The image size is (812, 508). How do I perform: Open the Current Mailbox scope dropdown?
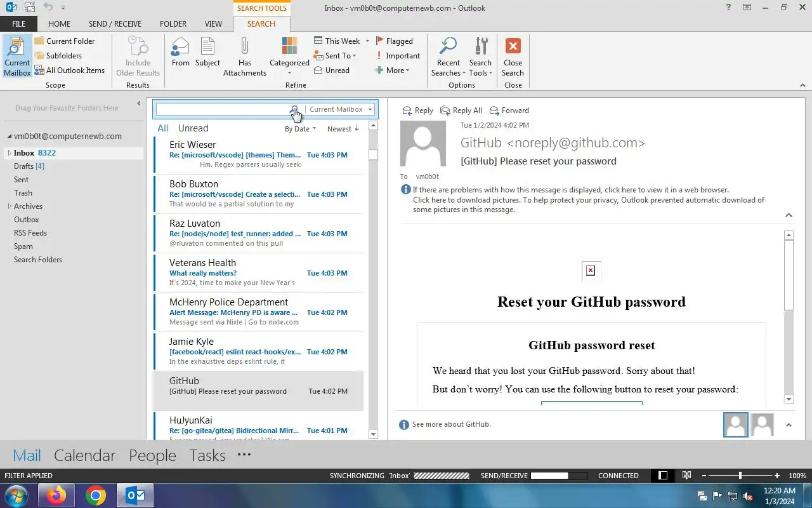tap(341, 109)
